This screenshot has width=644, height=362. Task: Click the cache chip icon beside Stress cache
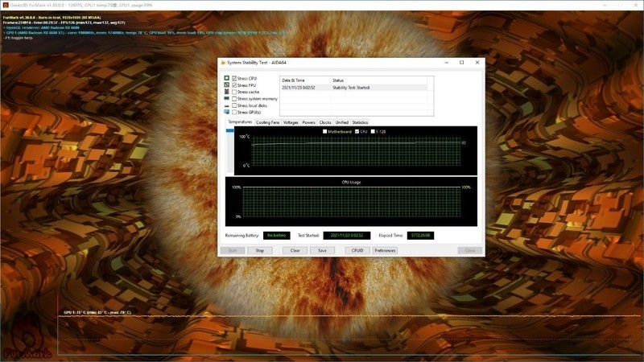(226, 92)
